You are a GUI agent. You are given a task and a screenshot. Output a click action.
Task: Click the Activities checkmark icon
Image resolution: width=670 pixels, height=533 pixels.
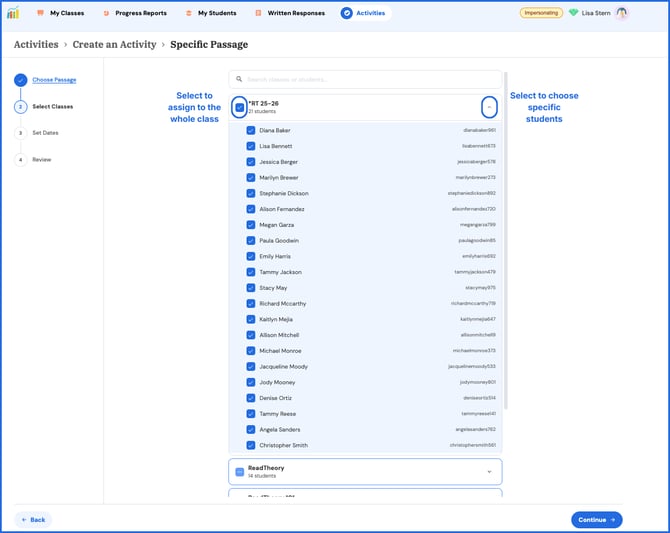347,13
